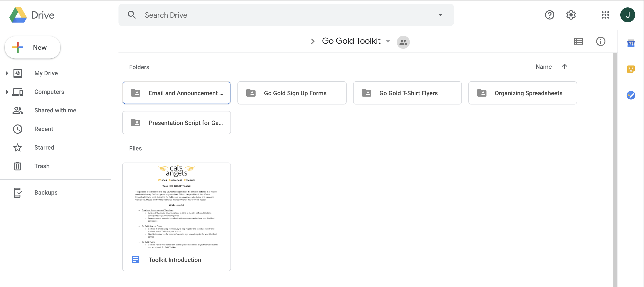
Task: Click the Help icon
Action: pos(549,15)
